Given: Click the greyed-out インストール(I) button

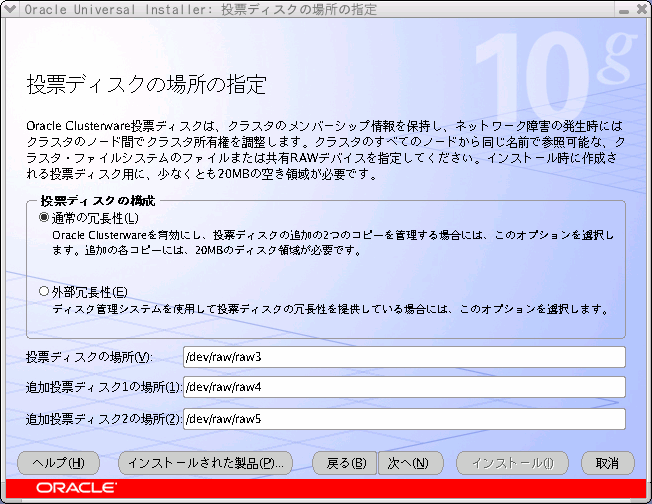Looking at the screenshot, I should tap(512, 463).
